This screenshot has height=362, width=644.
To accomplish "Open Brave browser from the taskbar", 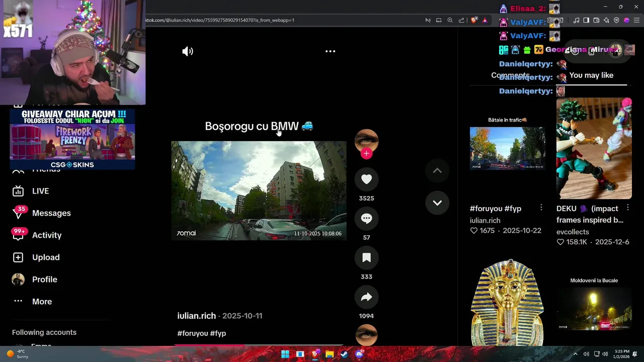I will pos(315,354).
